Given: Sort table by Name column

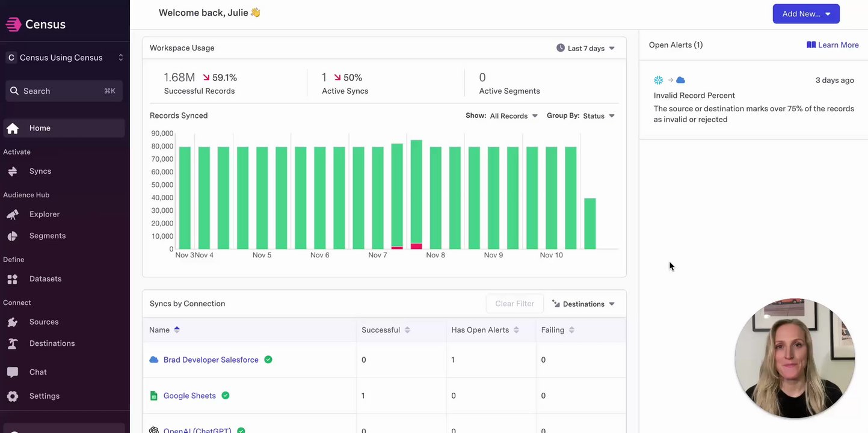Looking at the screenshot, I should click(177, 330).
